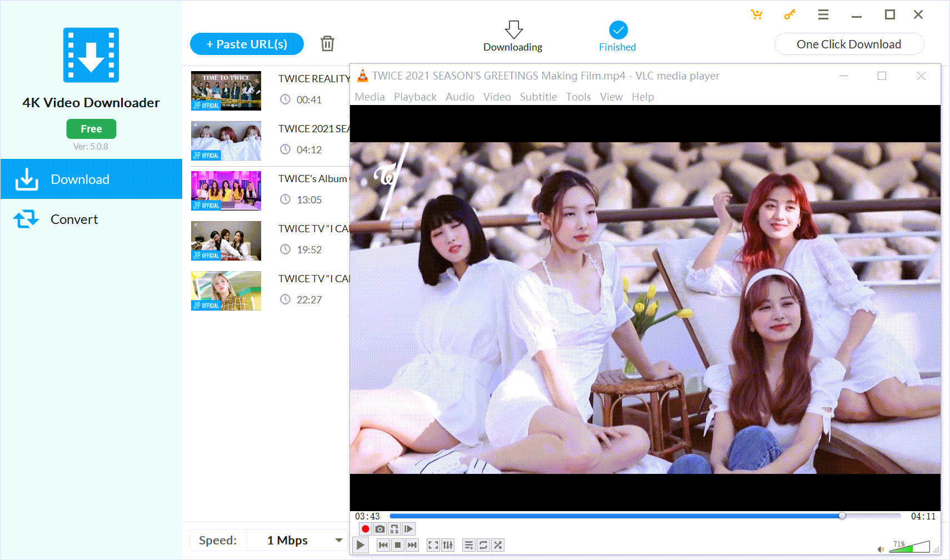
Task: Click the TWICE REALITY title text
Action: (314, 79)
